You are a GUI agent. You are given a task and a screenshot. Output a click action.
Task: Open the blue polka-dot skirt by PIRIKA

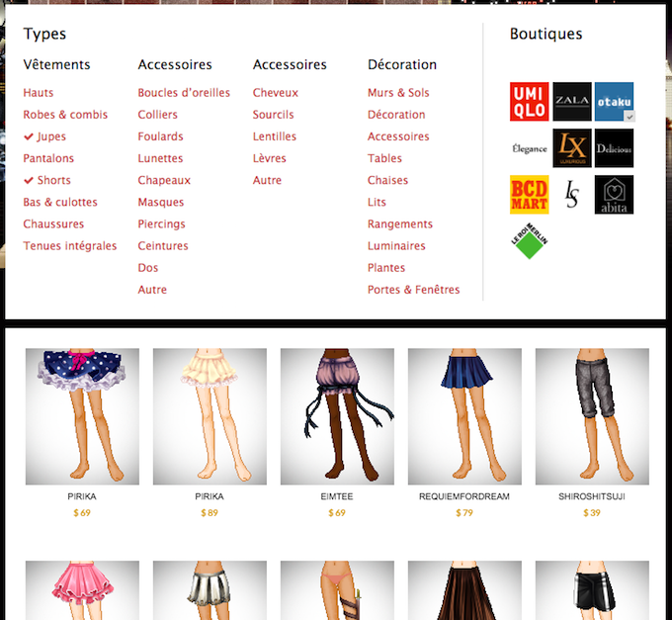click(x=82, y=416)
